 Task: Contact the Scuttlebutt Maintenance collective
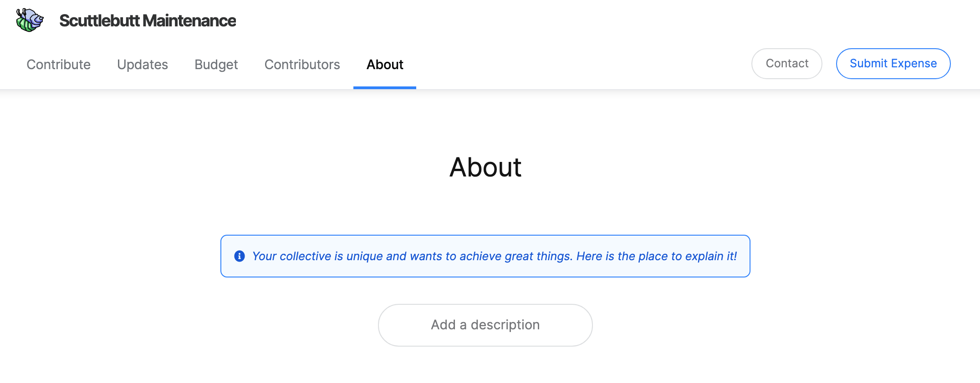point(787,64)
